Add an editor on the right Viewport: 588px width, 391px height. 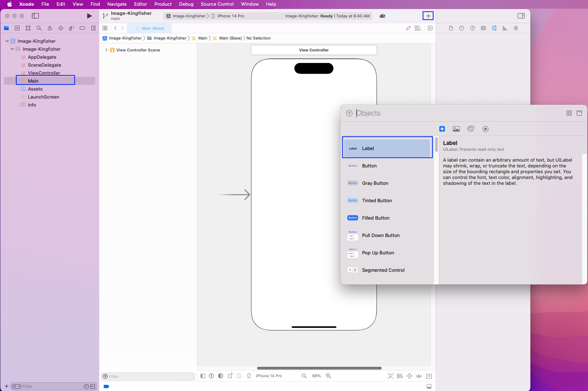[430, 28]
